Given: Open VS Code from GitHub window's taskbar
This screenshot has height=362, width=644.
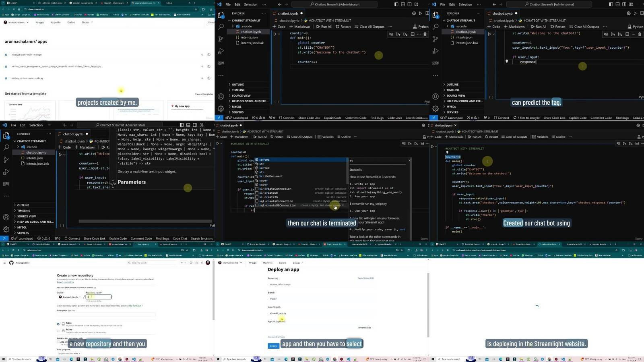Looking at the screenshot, I should coord(134,359).
